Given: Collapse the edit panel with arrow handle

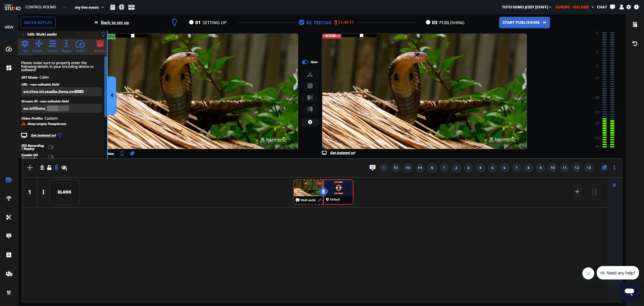Looking at the screenshot, I should coord(112,95).
